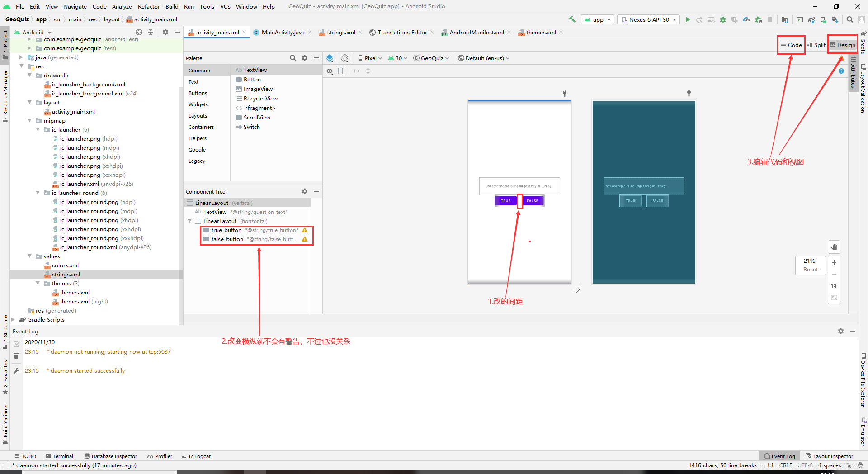Switch to MainActivity.java tab
The image size is (868, 474).
point(283,33)
